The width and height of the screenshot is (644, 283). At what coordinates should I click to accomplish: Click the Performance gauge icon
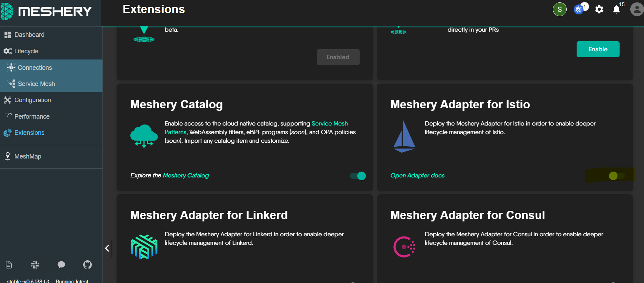click(8, 115)
